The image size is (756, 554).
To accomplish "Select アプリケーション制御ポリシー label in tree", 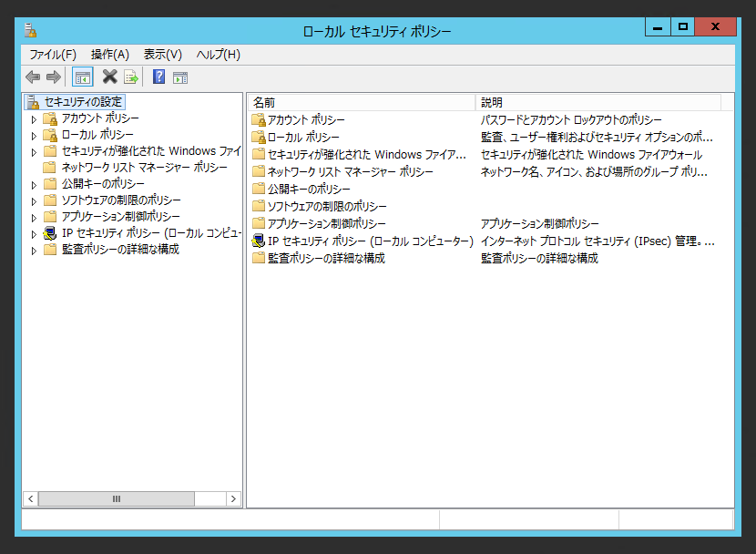I will [120, 217].
